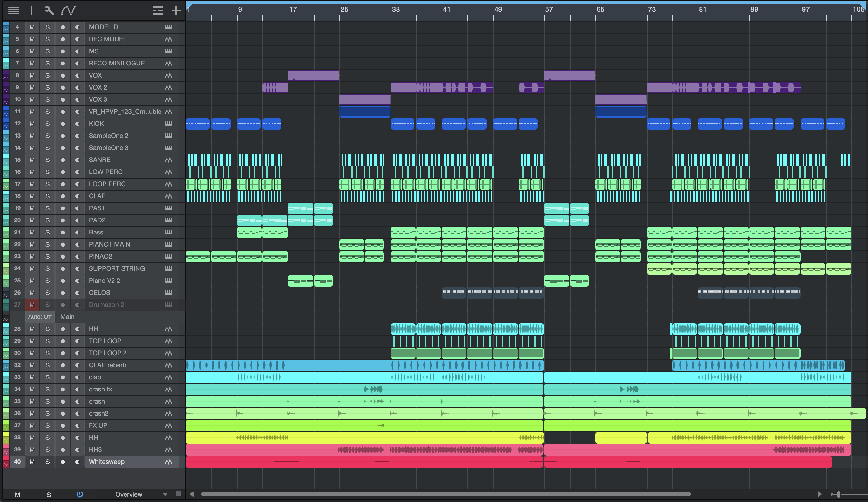Click the color strip of Whitesweep track
Image resolution: width=868 pixels, height=502 pixels.
tap(5, 462)
